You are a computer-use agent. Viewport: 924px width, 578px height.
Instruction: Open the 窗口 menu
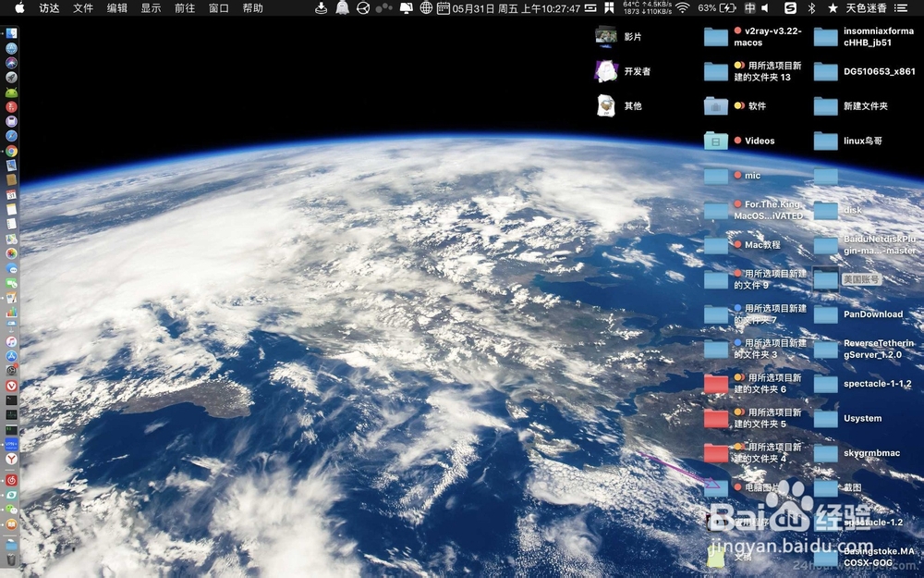[219, 8]
